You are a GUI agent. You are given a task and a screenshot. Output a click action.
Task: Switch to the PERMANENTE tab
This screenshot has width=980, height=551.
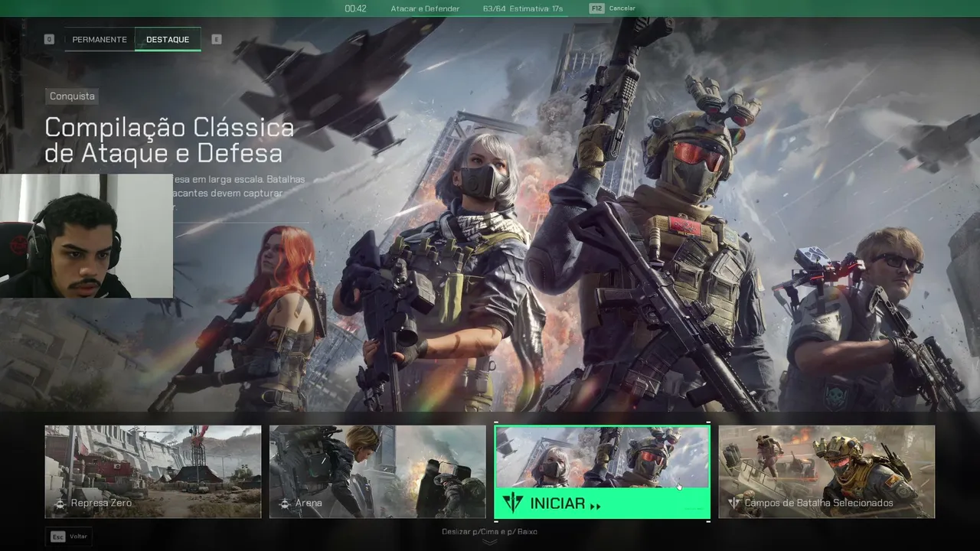tap(100, 40)
